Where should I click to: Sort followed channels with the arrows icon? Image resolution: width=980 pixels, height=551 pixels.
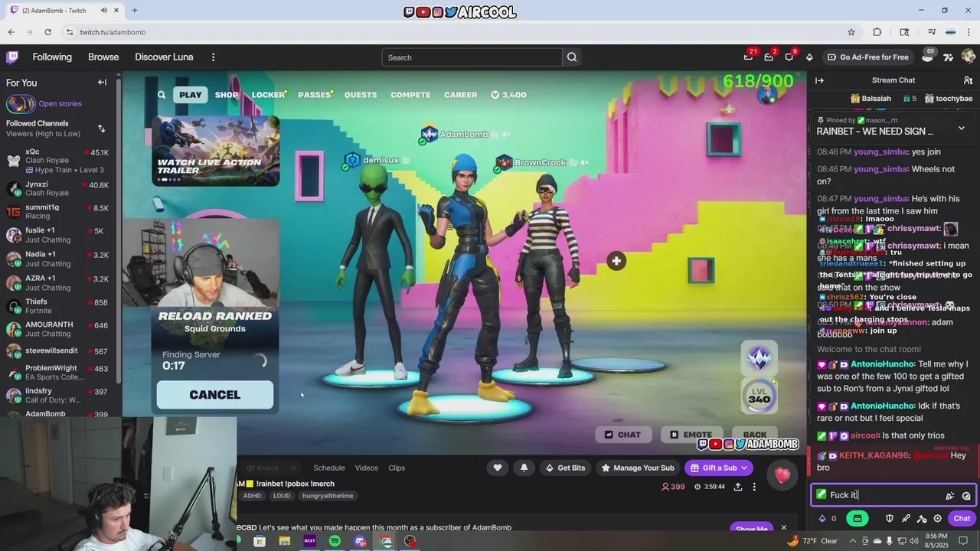[x=101, y=129]
